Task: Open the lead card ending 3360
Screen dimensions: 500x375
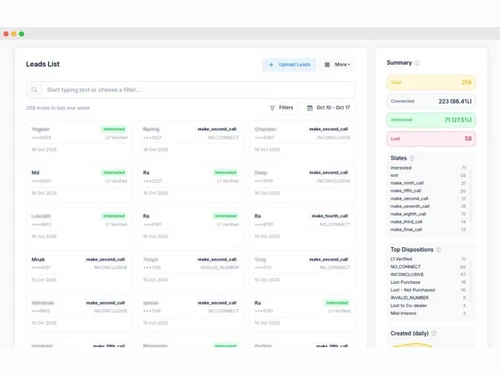Action: pyautogui.click(x=302, y=139)
